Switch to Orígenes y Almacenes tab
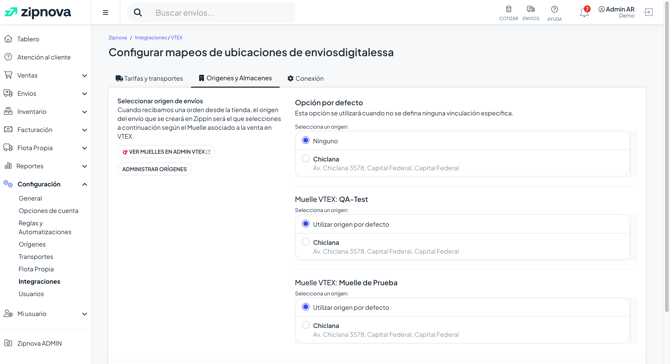 pyautogui.click(x=235, y=78)
